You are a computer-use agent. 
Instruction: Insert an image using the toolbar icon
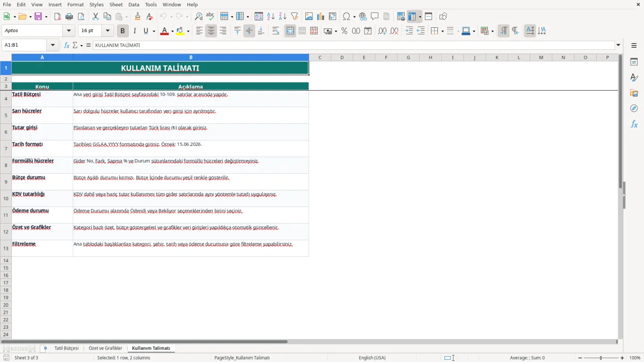[x=309, y=17]
